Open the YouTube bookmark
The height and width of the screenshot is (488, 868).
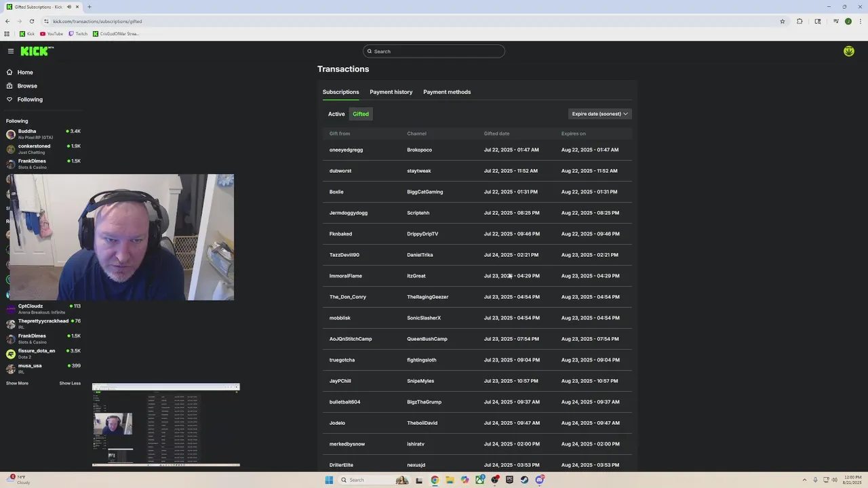52,33
